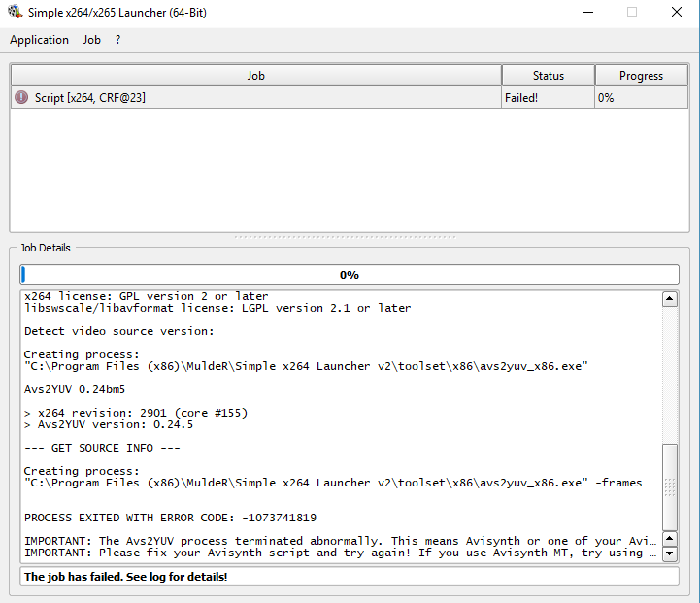Click the '--- GET SOURCE INFO ---' log line

[102, 448]
